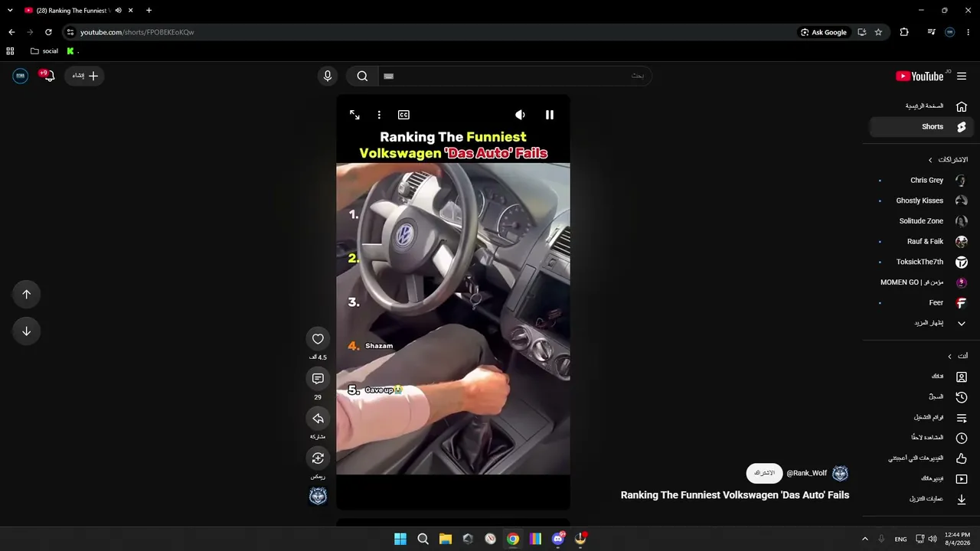Open Watch later in sidebar
This screenshot has height=551, width=980.
click(922, 438)
